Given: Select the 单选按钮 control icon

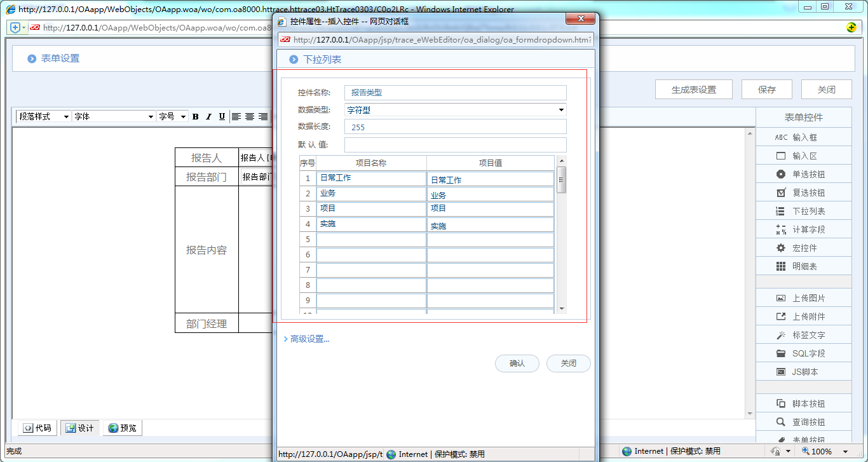Looking at the screenshot, I should [803, 173].
